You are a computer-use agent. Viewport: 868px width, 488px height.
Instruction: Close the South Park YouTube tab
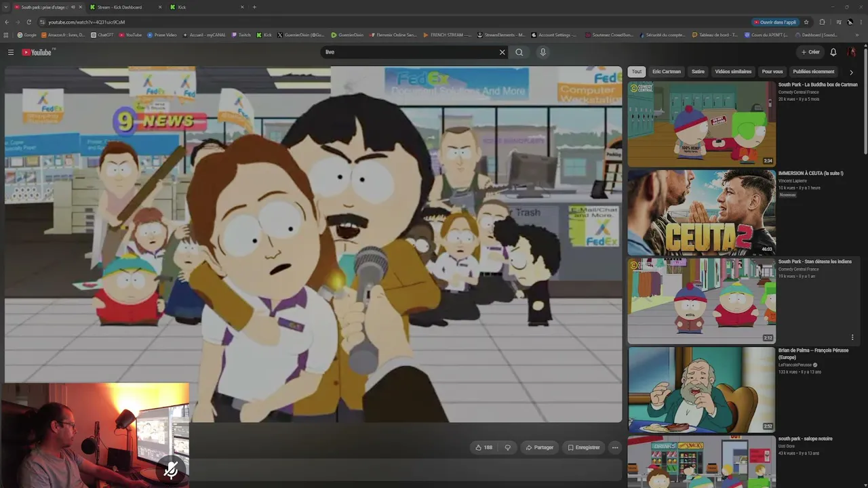(81, 7)
